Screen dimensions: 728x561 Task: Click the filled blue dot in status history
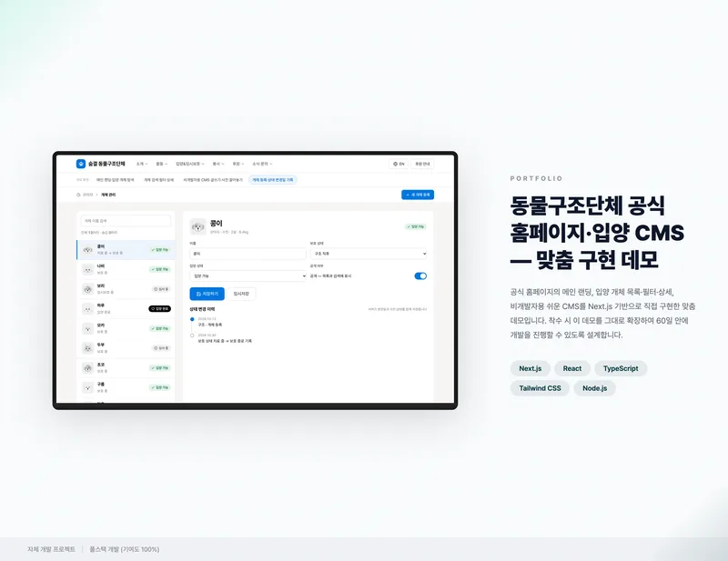(x=192, y=319)
